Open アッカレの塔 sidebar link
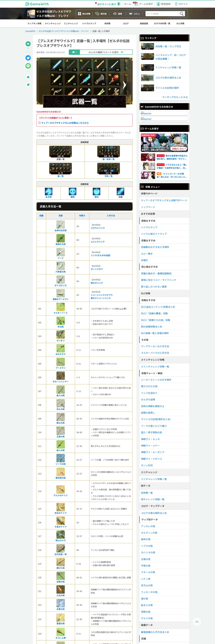Viewport: 215px width, 644px height. tap(148, 526)
